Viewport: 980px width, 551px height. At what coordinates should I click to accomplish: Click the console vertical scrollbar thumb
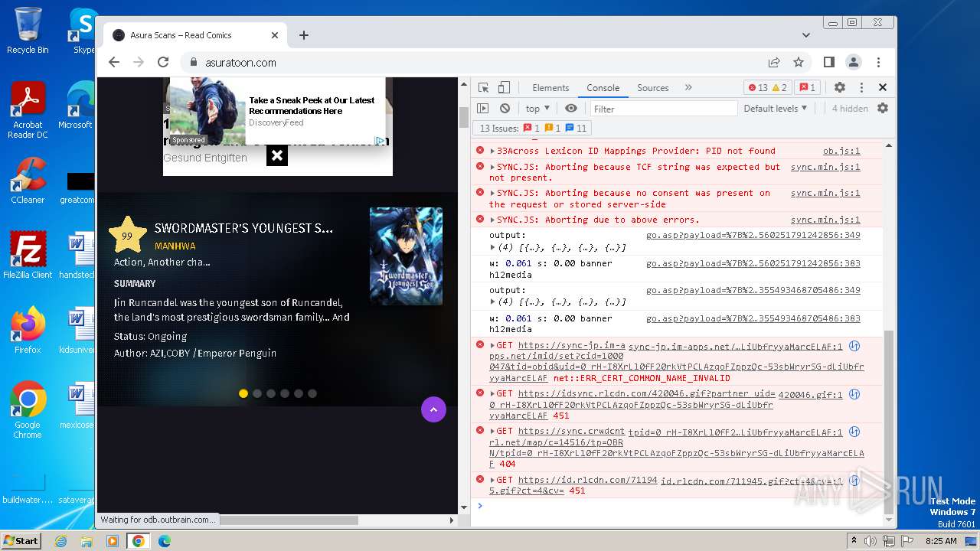[x=888, y=421]
